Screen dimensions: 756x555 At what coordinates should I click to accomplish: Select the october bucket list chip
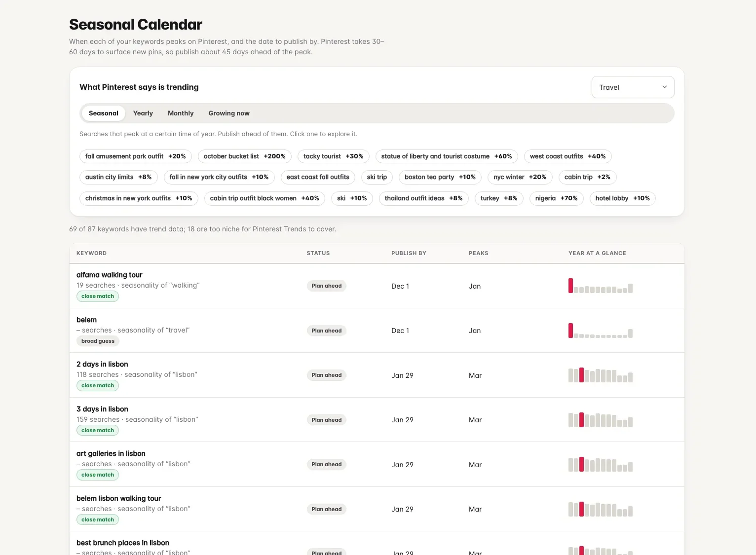point(245,156)
